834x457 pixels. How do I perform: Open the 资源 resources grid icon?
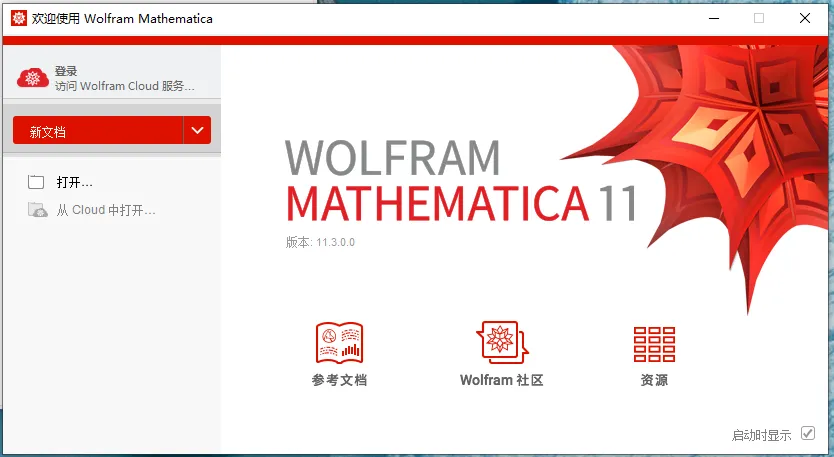click(654, 344)
